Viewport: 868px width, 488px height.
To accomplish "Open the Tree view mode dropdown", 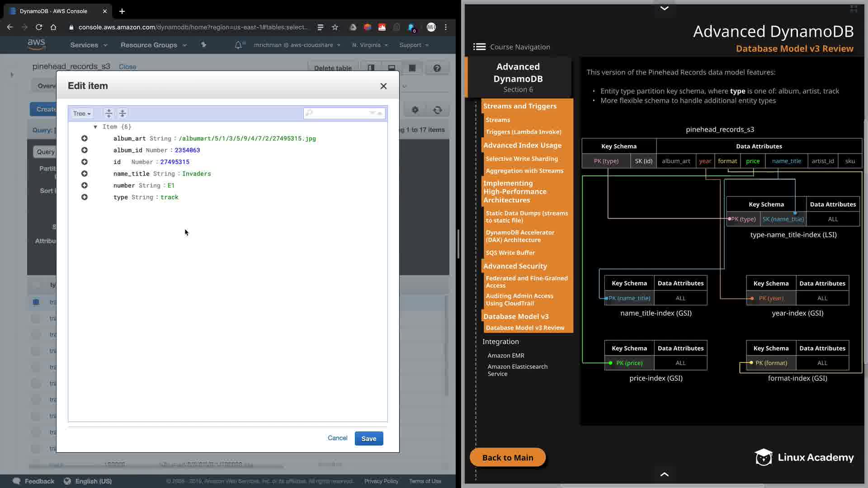I will [x=82, y=113].
